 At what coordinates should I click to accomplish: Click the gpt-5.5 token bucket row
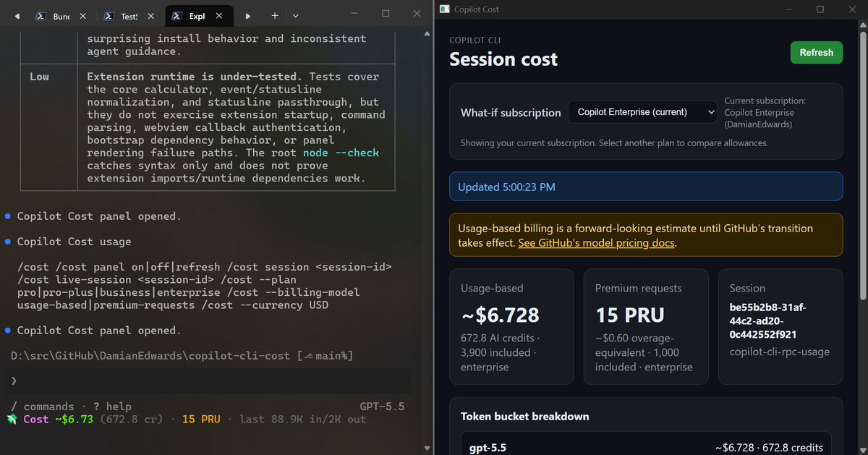[646, 448]
